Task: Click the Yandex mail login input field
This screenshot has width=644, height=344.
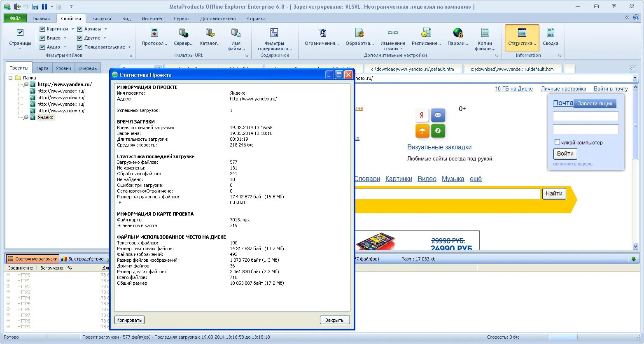Action: pos(586,116)
